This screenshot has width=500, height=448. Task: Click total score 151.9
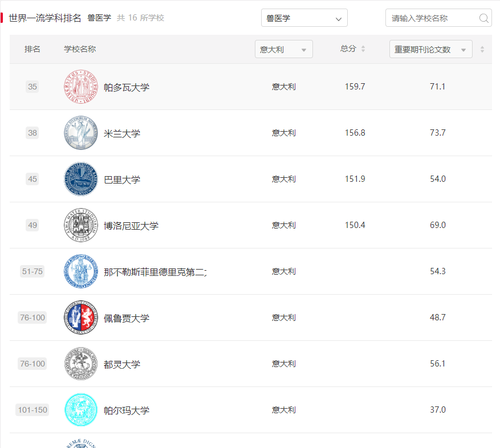click(355, 179)
